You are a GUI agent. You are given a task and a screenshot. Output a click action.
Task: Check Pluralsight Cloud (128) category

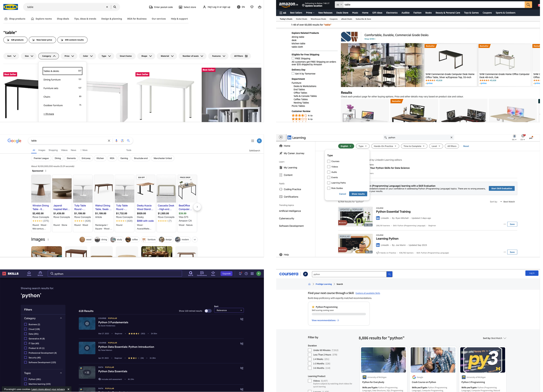[x=25, y=329]
